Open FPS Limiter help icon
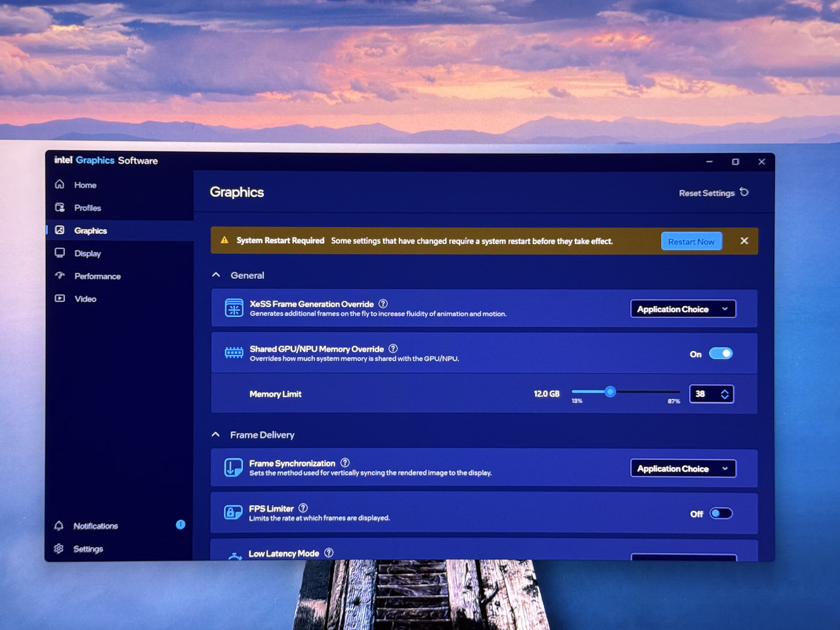Image resolution: width=840 pixels, height=630 pixels. click(x=303, y=508)
